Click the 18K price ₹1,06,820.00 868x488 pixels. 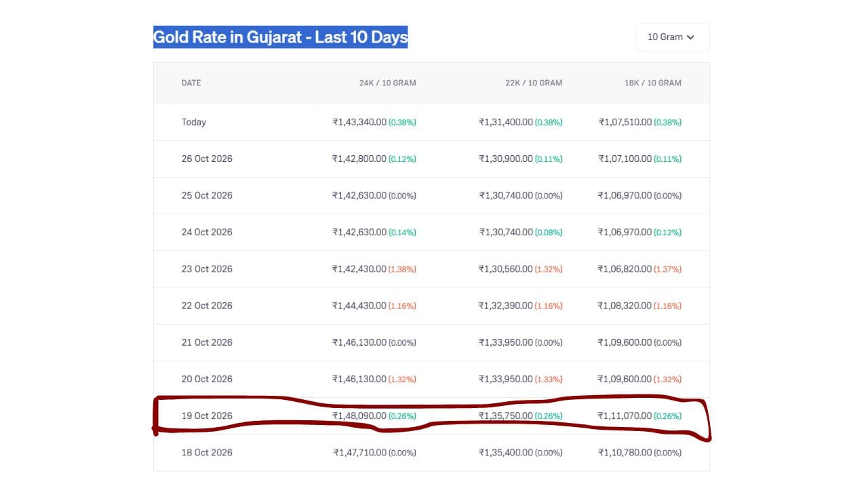click(625, 268)
